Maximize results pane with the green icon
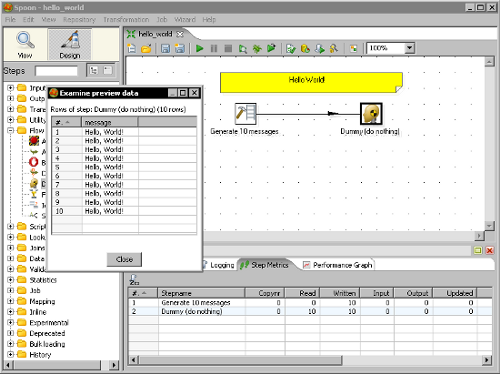The height and width of the screenshot is (374, 500). tap(478, 250)
